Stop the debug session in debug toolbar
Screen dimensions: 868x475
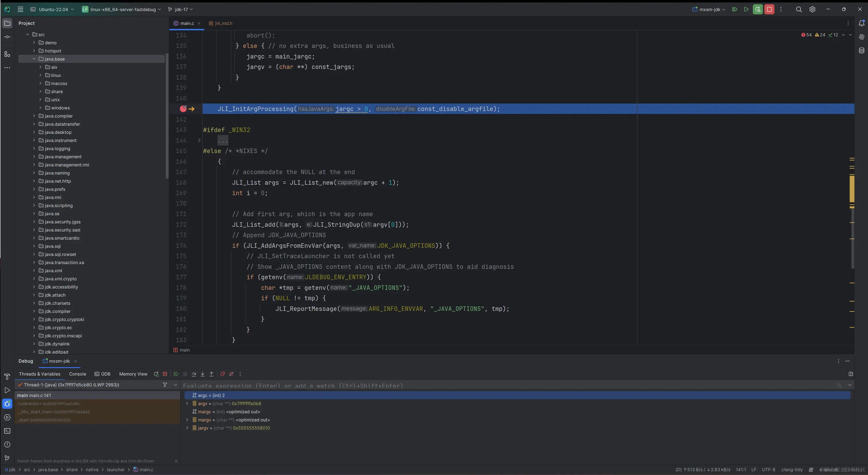click(165, 374)
